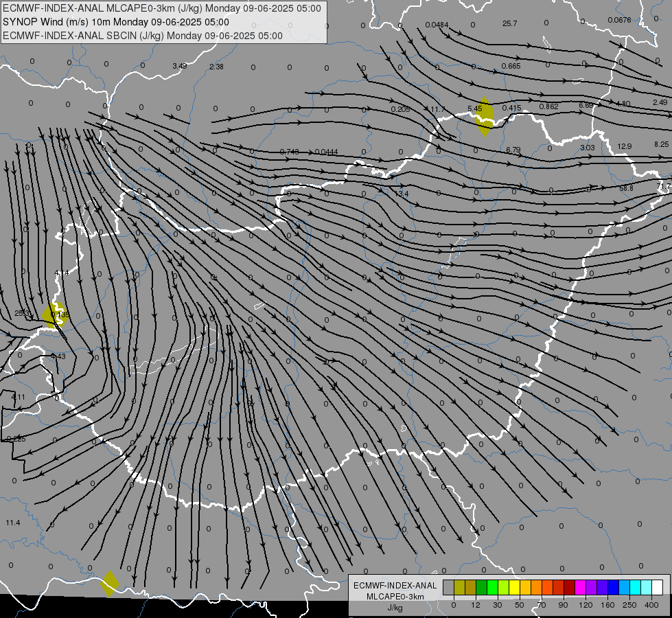Viewport: 672px width, 618px height.
Task: Click the map value 6.69
Action: (586, 105)
